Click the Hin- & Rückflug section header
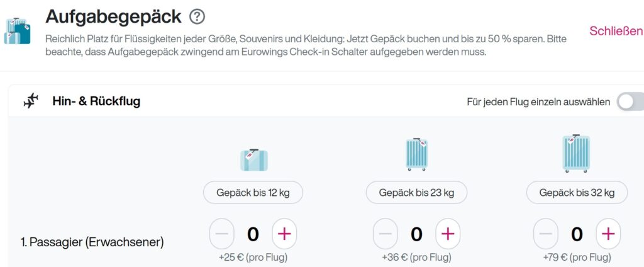Viewport: 644px width, 267px height. pos(96,101)
